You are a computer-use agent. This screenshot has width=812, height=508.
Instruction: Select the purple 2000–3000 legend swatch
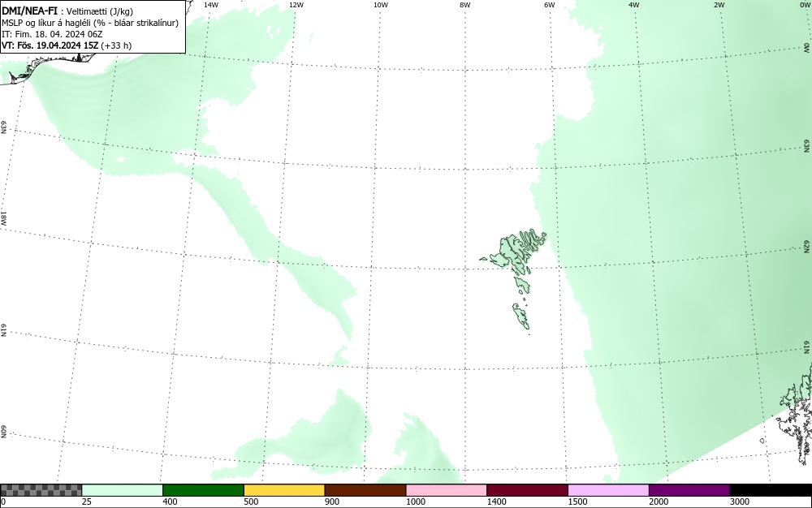tap(689, 490)
